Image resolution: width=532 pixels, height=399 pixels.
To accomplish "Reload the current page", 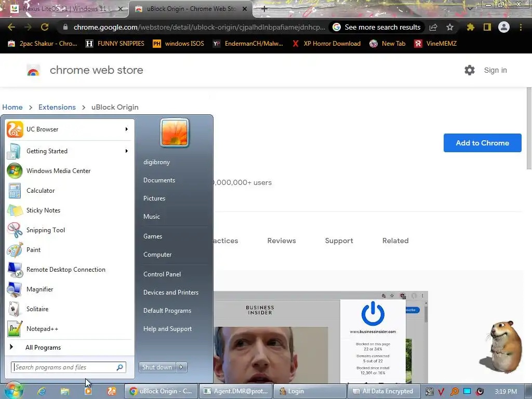I will coord(45,27).
